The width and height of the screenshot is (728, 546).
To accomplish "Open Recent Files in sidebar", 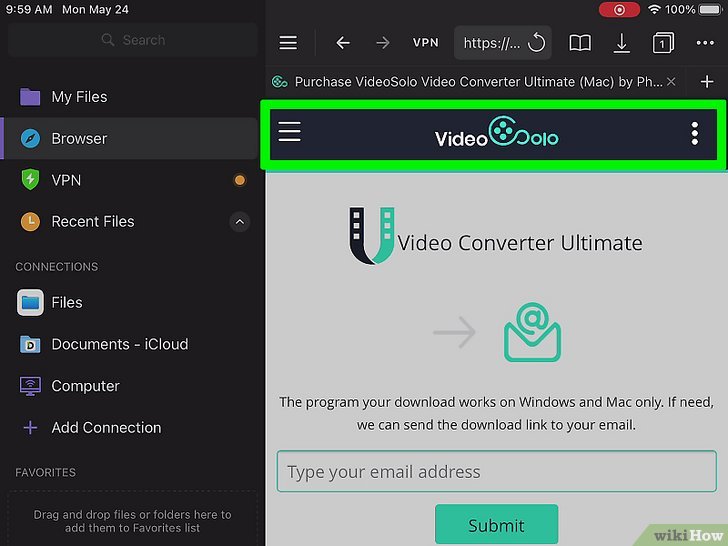I will click(93, 221).
